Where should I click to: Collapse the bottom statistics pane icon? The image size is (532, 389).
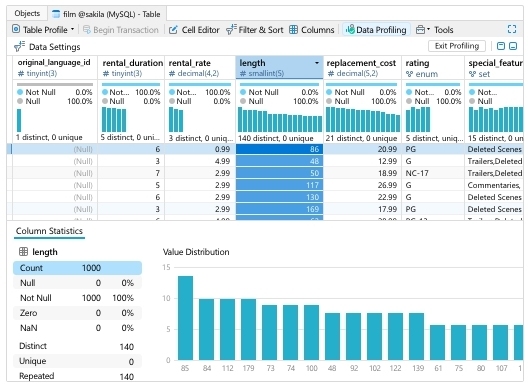(x=513, y=46)
